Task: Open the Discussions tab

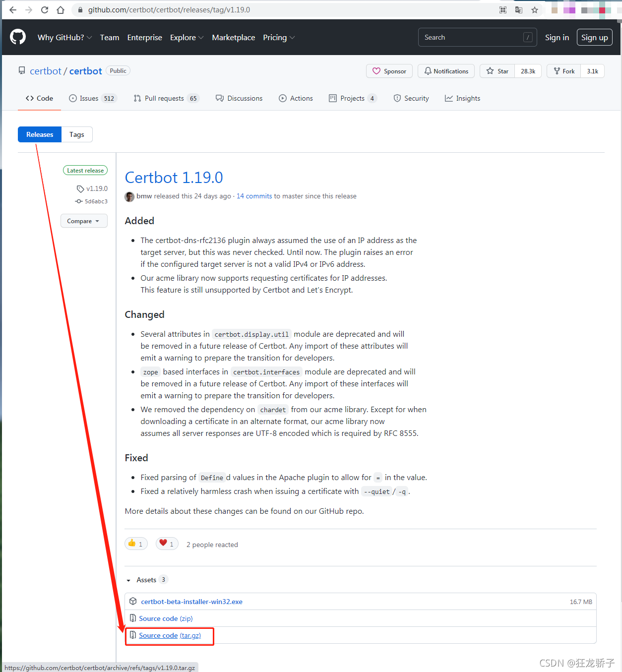Action: point(239,98)
